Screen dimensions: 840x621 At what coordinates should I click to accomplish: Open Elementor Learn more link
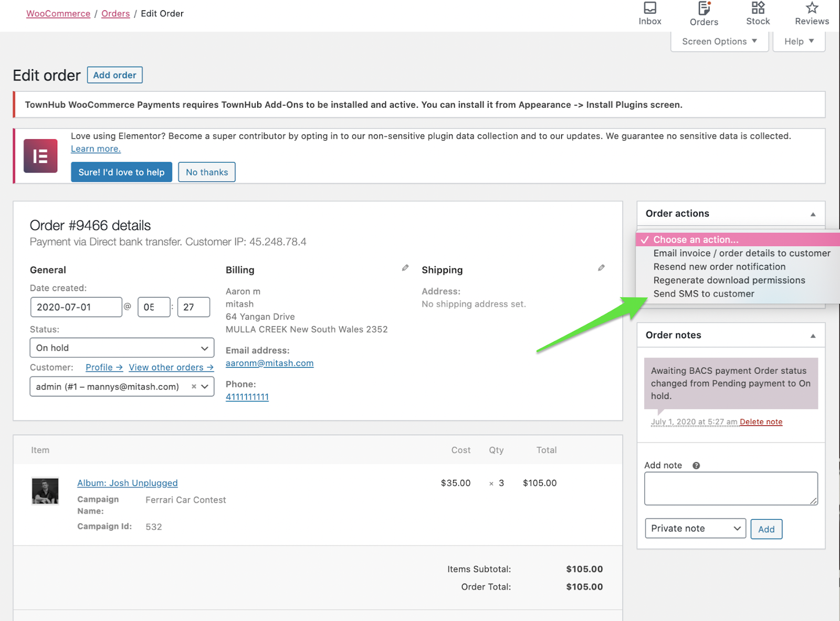point(96,149)
